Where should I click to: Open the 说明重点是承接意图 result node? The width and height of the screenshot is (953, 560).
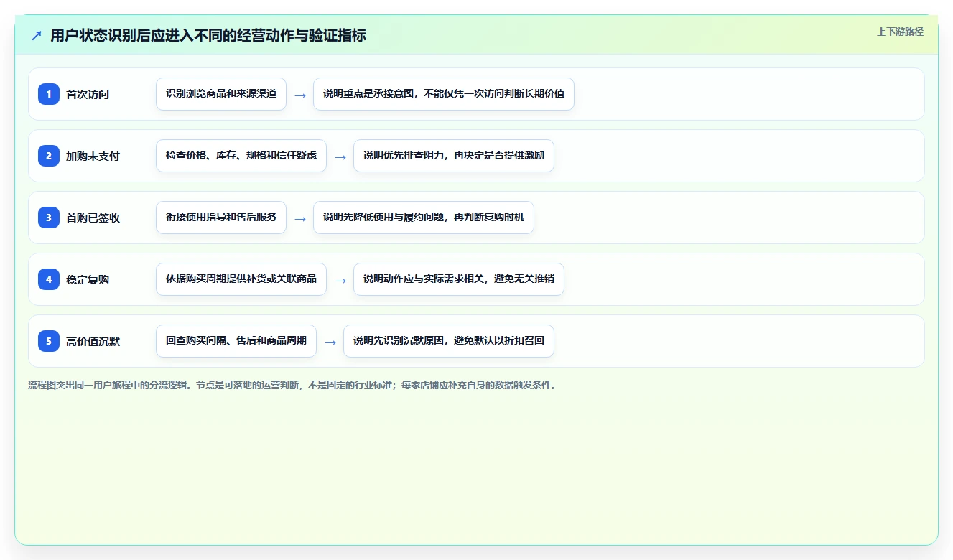tap(444, 94)
